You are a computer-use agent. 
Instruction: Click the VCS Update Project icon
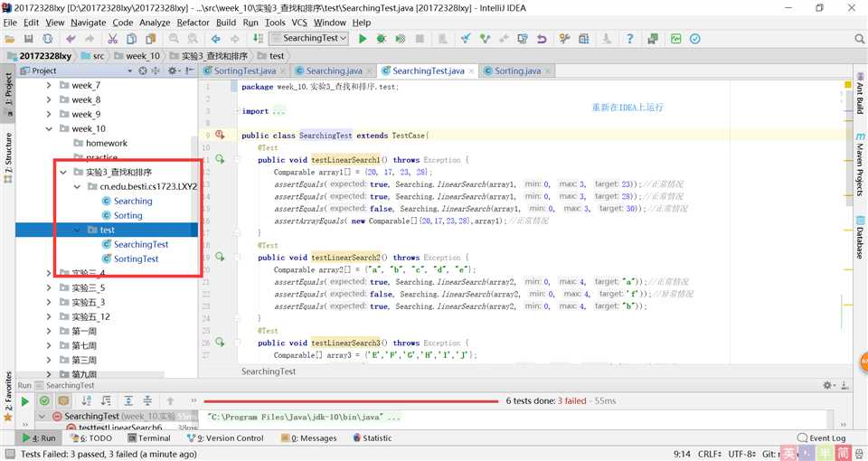click(466, 39)
